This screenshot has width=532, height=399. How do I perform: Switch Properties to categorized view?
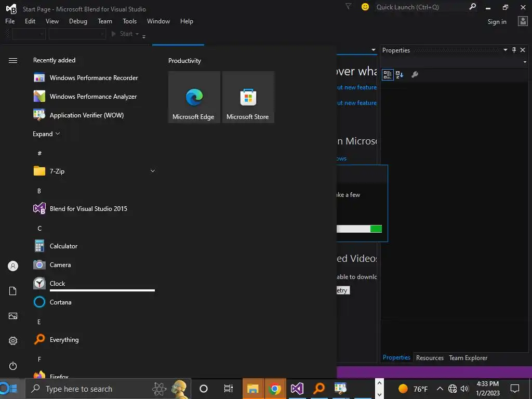click(388, 75)
